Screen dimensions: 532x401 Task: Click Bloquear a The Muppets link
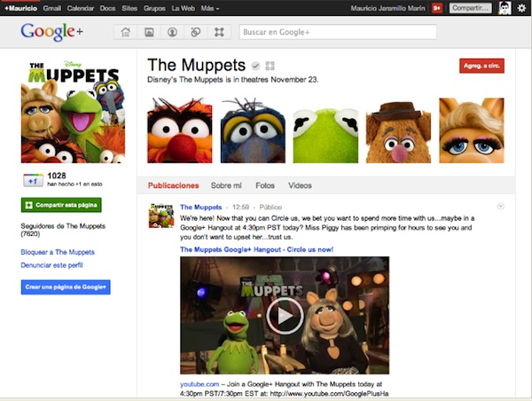(x=58, y=252)
